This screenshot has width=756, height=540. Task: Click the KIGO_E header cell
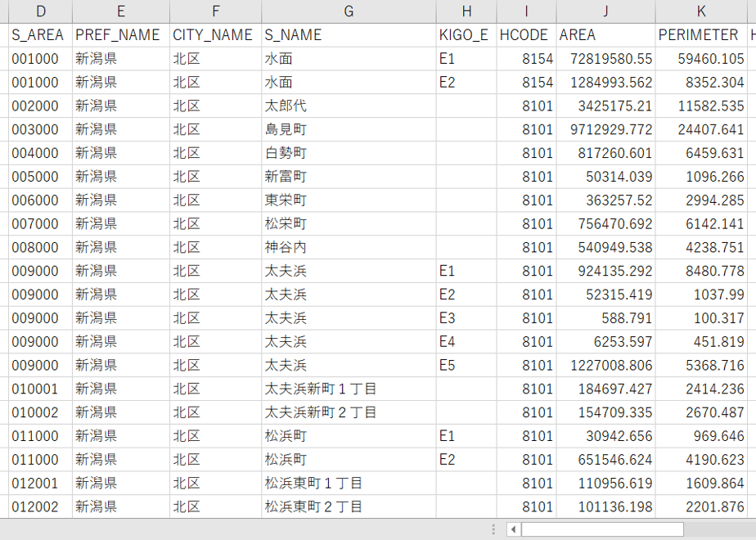(x=466, y=35)
